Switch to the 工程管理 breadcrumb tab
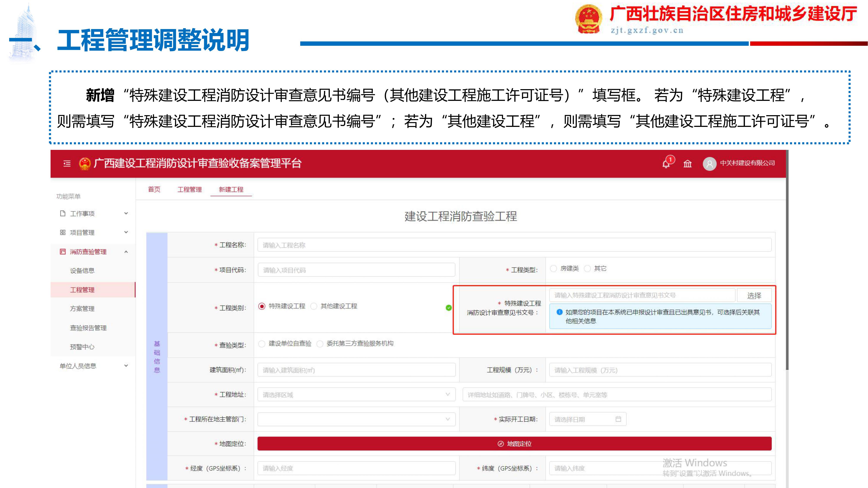The height and width of the screenshot is (488, 868). click(x=189, y=190)
